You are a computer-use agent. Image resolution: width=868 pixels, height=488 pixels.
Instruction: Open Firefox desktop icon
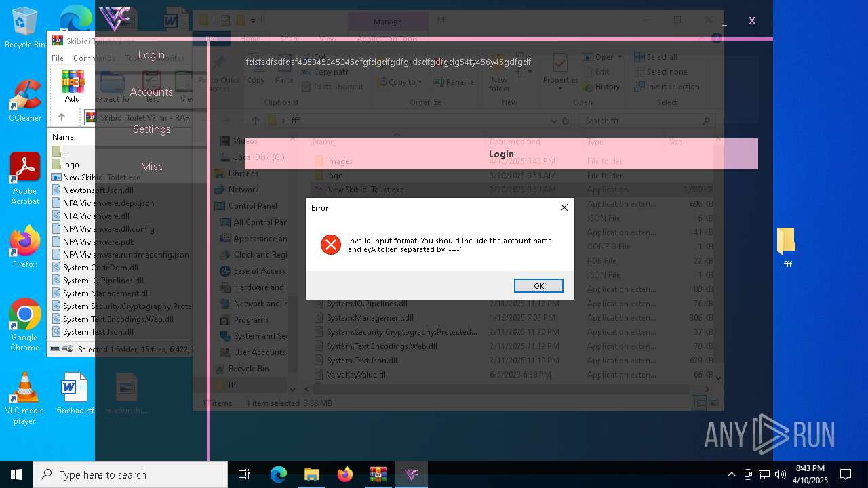[x=24, y=247]
